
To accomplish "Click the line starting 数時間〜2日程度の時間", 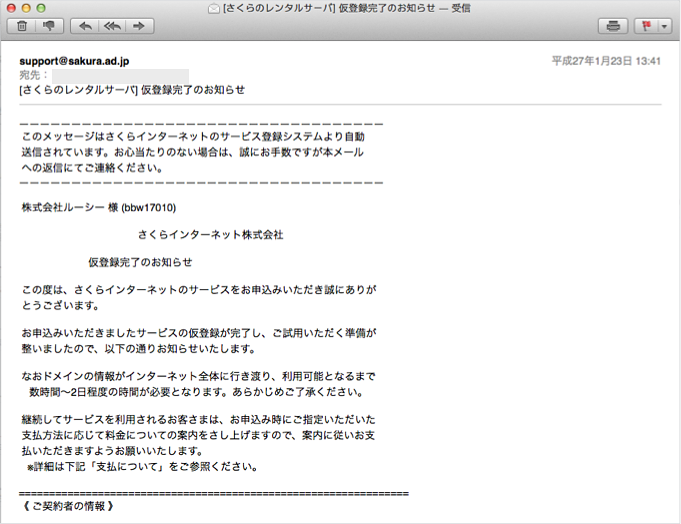I will pyautogui.click(x=196, y=392).
